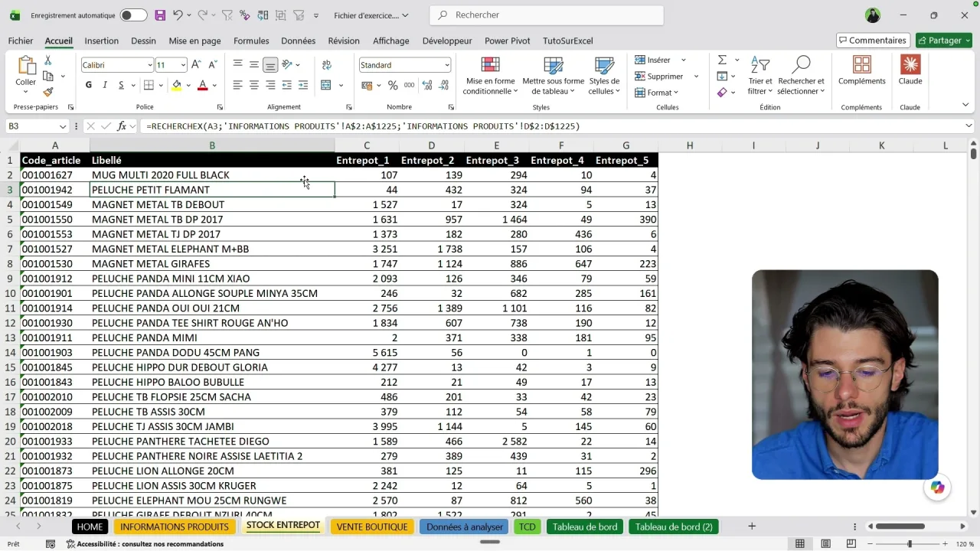Switch to Normal view in status bar
The width and height of the screenshot is (980, 551).
tap(800, 544)
